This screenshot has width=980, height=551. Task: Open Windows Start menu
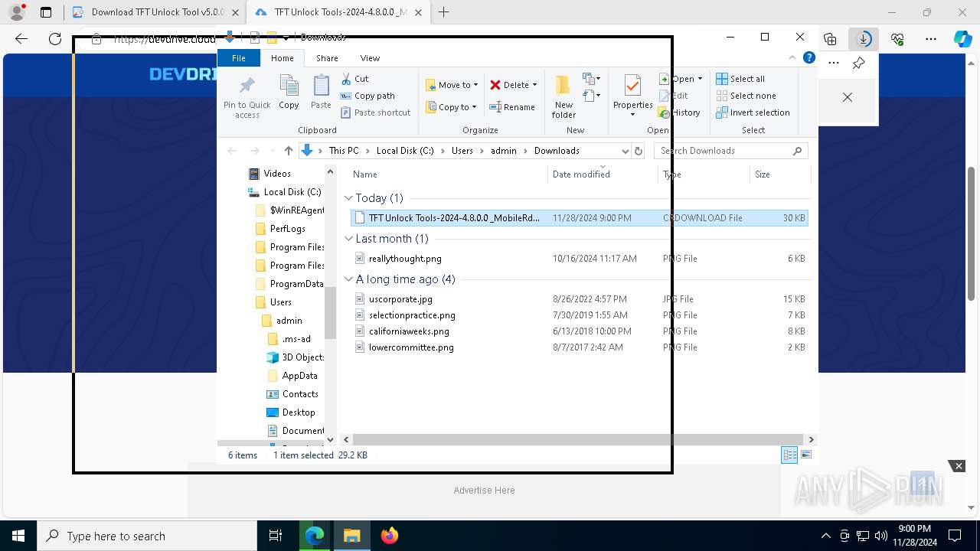[x=18, y=536]
